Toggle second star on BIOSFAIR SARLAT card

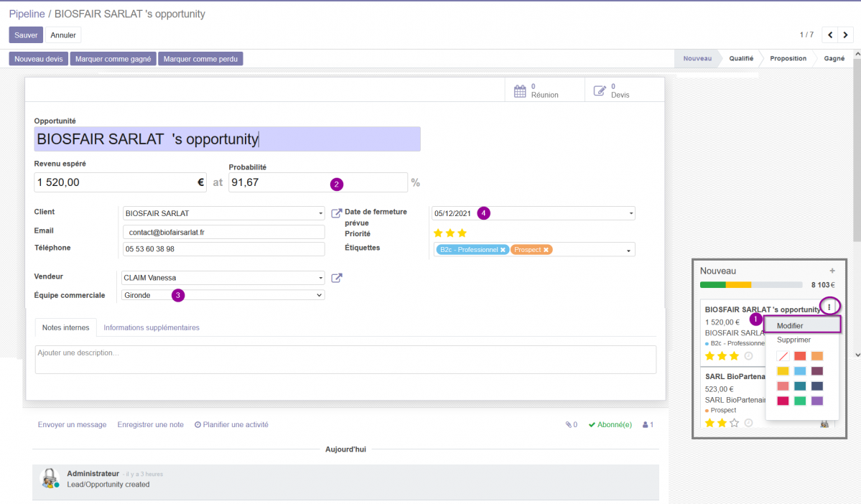[x=722, y=356]
